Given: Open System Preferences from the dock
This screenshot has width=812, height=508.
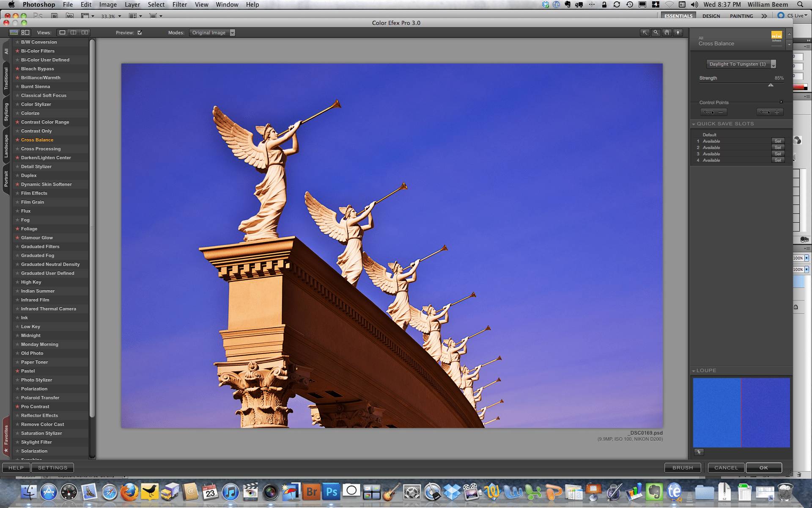Looking at the screenshot, I should (412, 492).
